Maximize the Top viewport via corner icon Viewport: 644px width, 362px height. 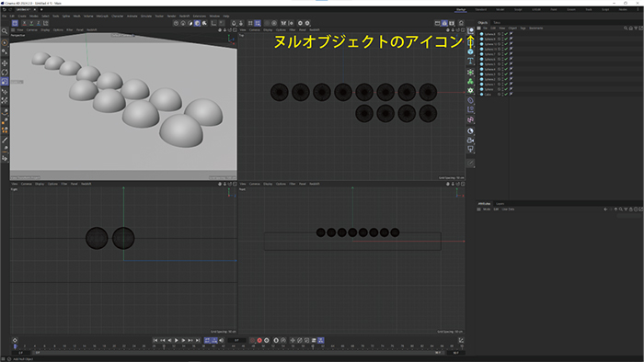tap(463, 30)
